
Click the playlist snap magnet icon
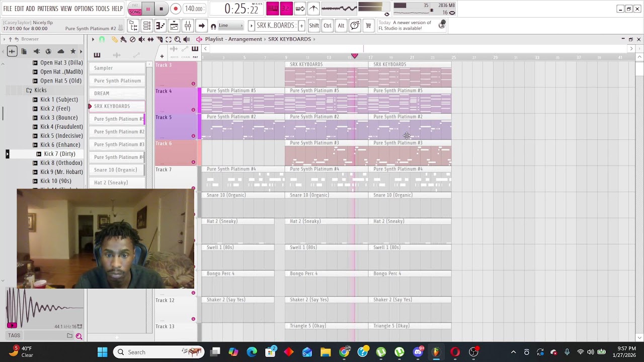click(102, 39)
